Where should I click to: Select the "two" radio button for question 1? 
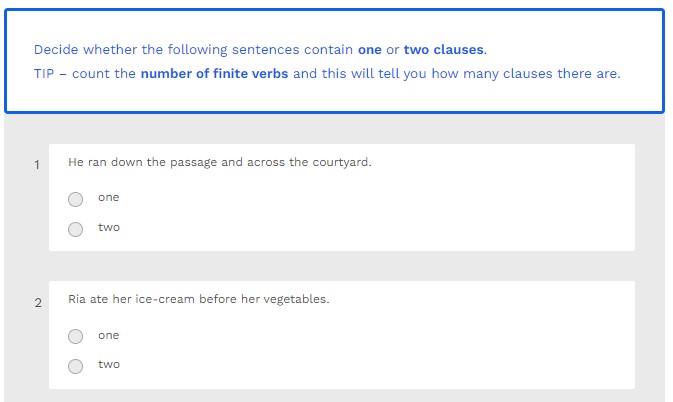(x=76, y=229)
